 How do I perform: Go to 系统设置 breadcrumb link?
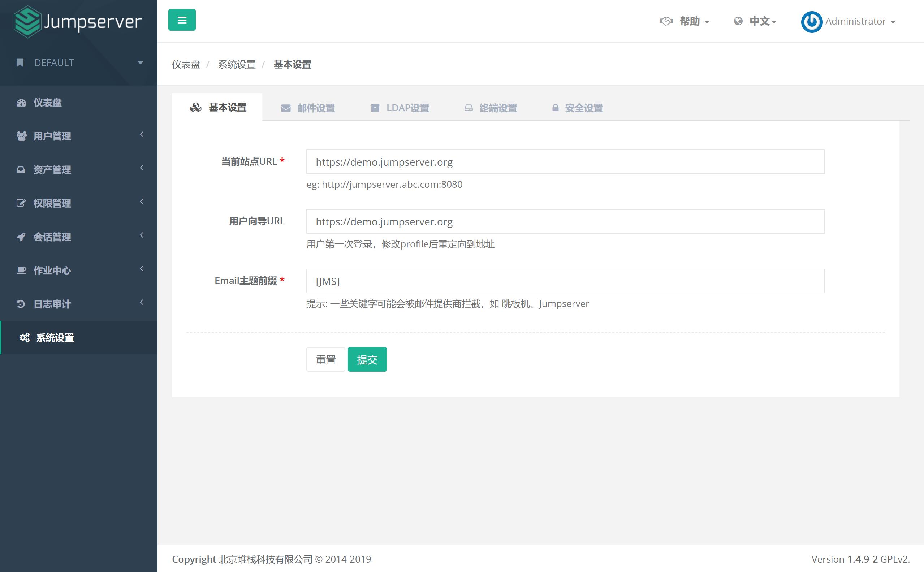[237, 64]
